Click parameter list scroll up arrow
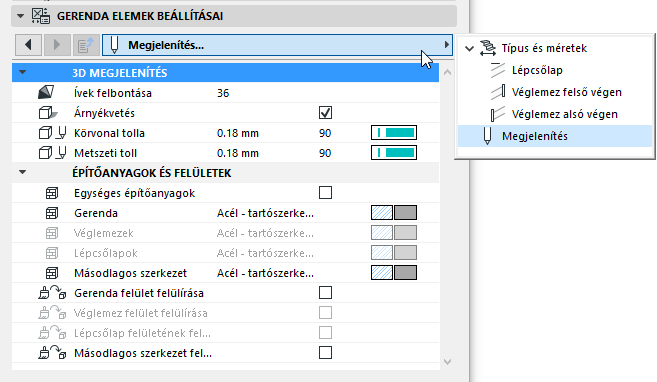Image resolution: width=657 pixels, height=382 pixels. (x=447, y=72)
